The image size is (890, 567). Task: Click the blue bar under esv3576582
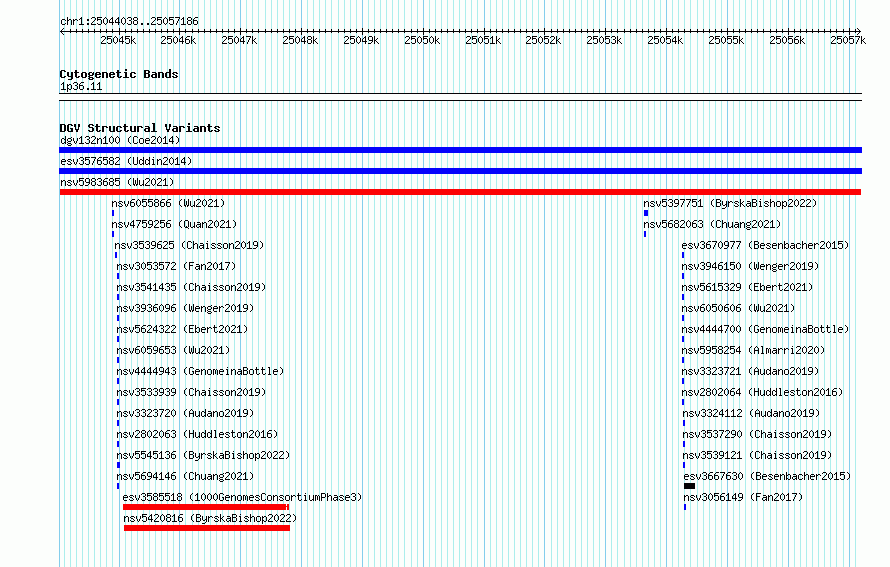pos(460,171)
